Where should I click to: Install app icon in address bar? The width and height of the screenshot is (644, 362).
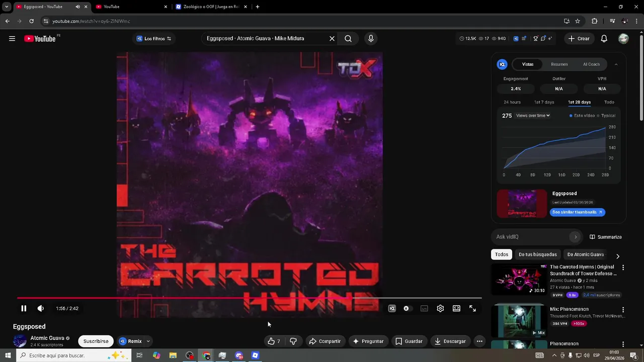(567, 21)
